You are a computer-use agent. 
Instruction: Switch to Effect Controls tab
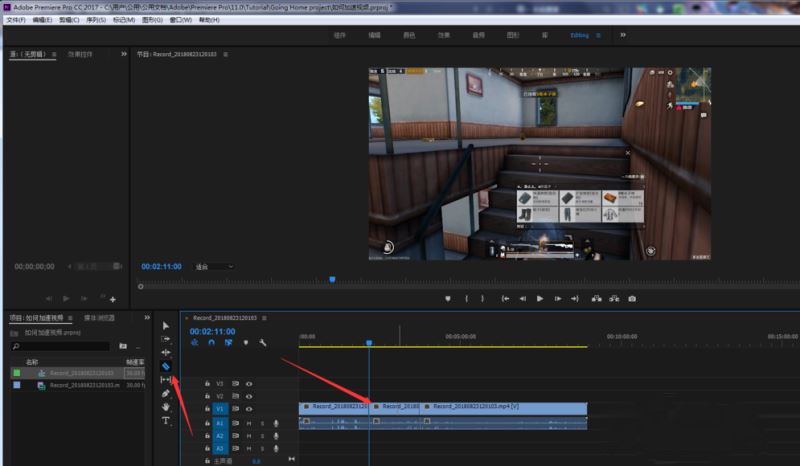tap(80, 54)
